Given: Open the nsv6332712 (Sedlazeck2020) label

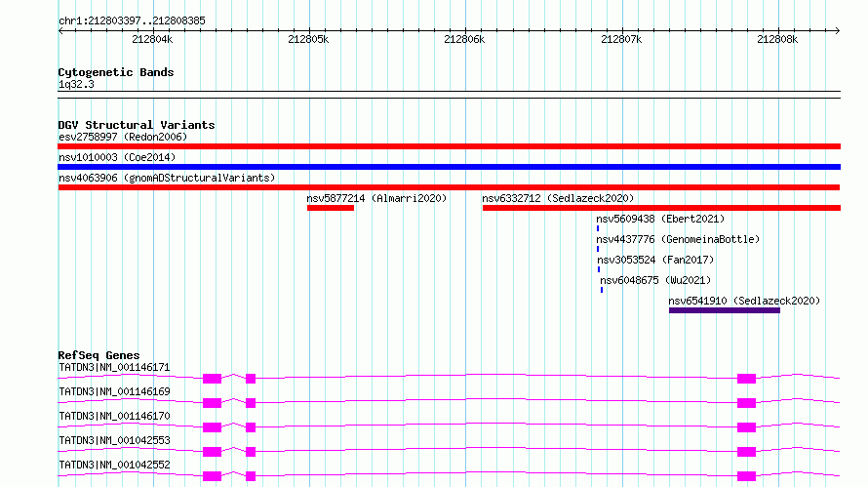Looking at the screenshot, I should (x=558, y=198).
